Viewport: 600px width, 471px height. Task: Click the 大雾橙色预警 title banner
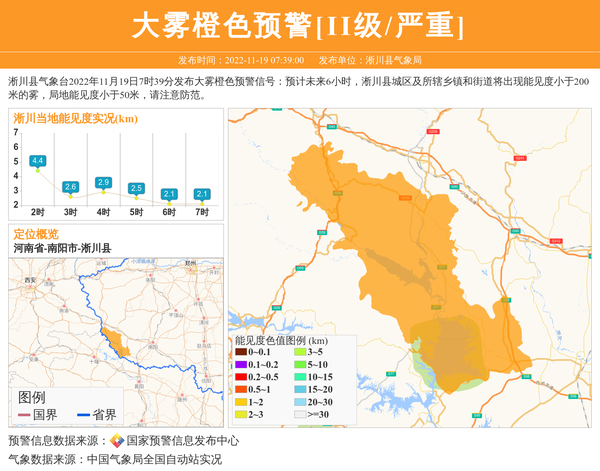coord(299,24)
